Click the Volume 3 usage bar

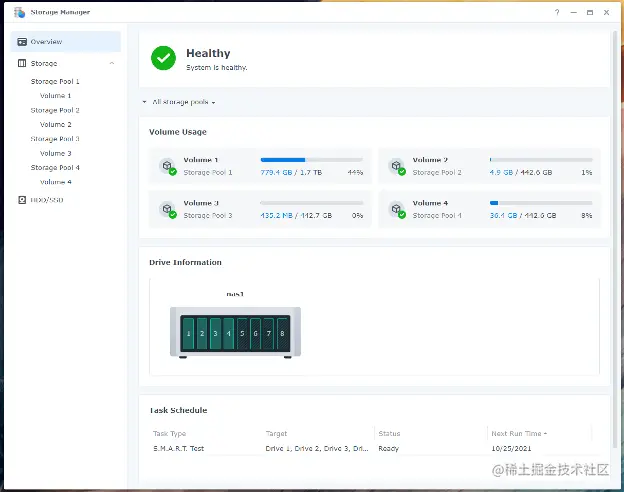pyautogui.click(x=312, y=203)
